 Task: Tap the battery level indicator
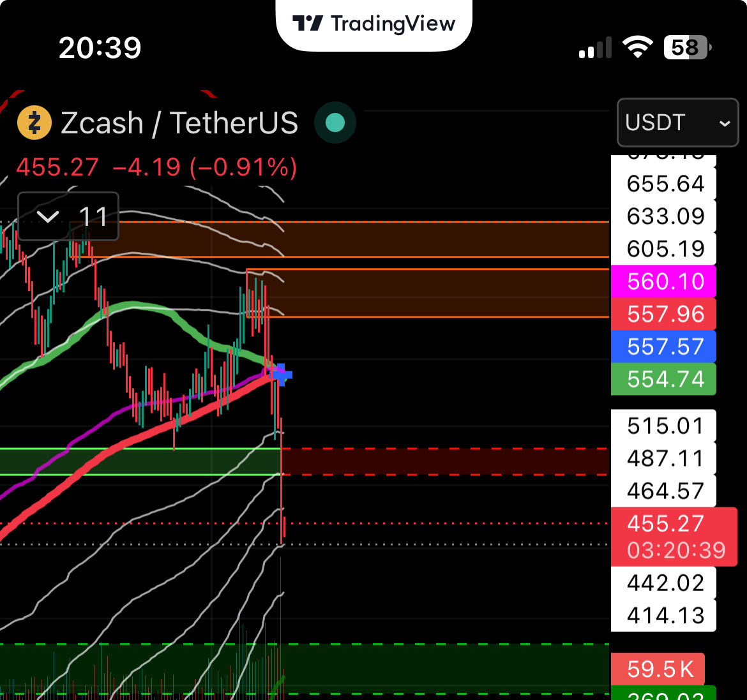coord(688,48)
